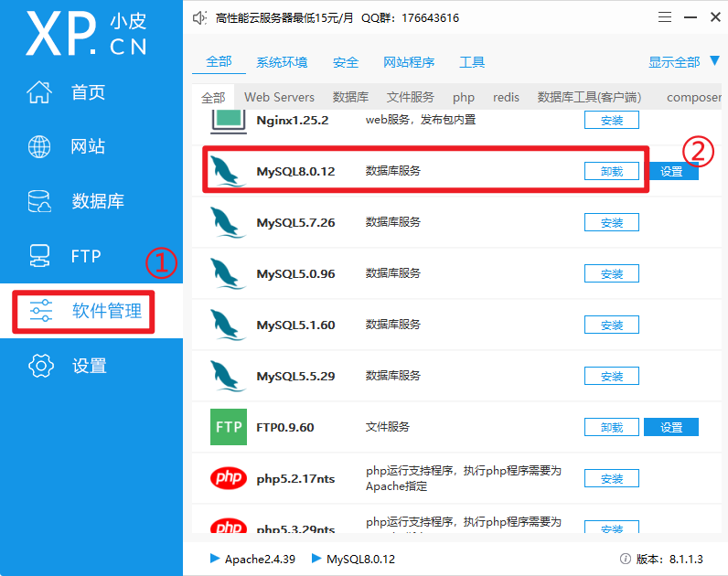Install Nginx1.25.2
This screenshot has width=728, height=576.
[612, 120]
